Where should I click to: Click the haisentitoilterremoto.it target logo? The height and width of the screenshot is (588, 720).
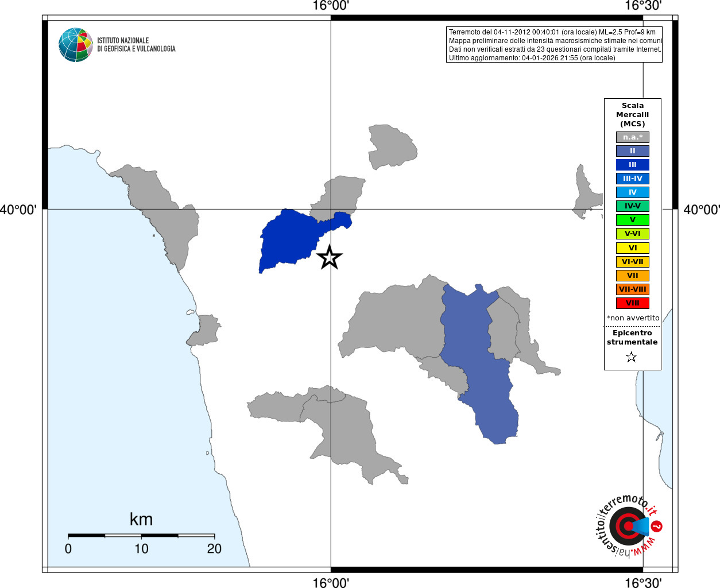tap(627, 527)
